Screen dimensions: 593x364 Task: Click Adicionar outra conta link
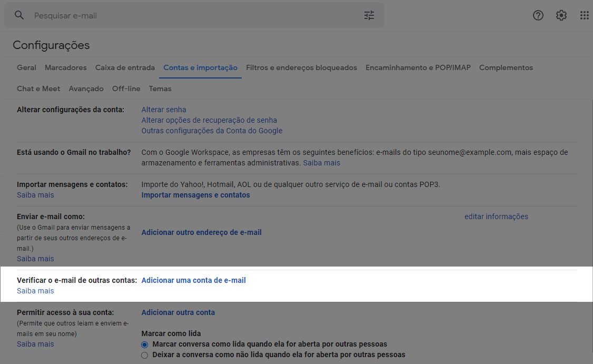[178, 312]
